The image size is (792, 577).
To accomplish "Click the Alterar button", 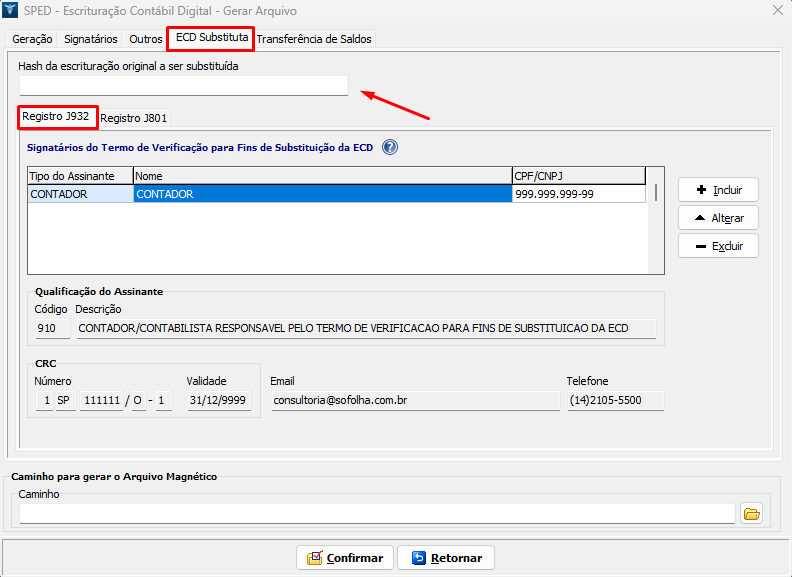I will pos(718,218).
